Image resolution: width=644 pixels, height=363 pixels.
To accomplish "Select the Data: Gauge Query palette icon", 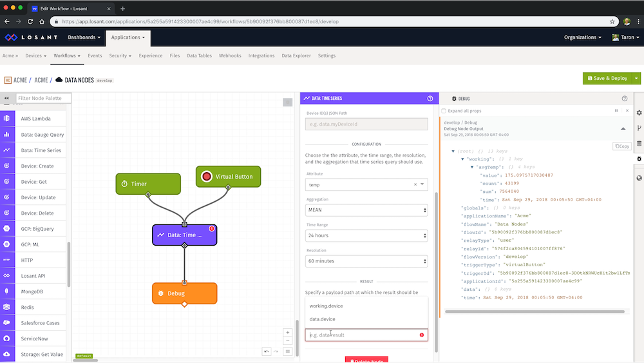I will (x=7, y=134).
